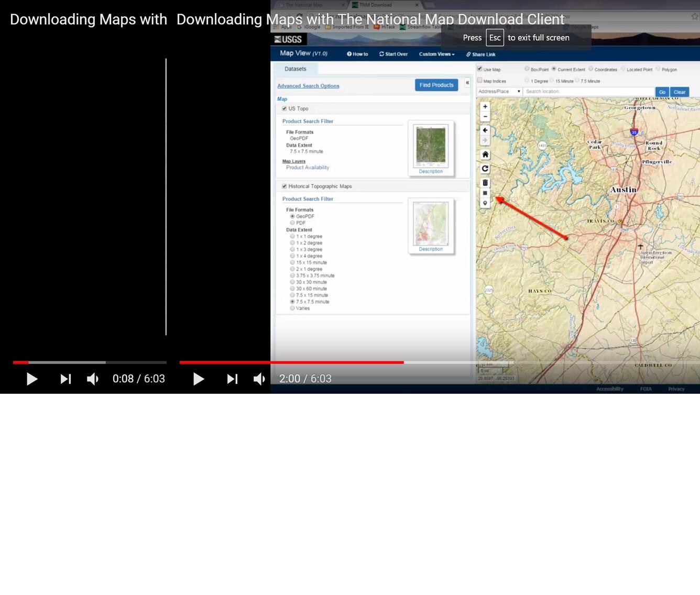The image size is (700, 595).
Task: Select the trash tool to clear graphics
Action: [x=485, y=182]
